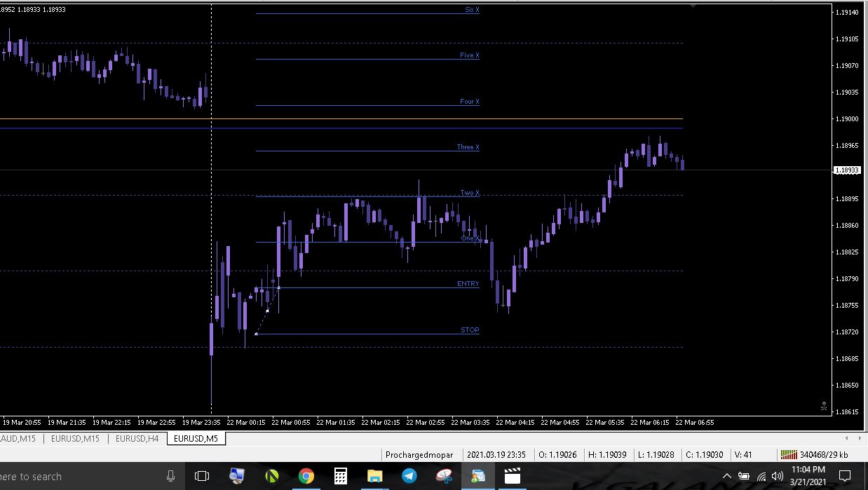Image resolution: width=868 pixels, height=490 pixels.
Task: Select the One X target label
Action: (470, 238)
